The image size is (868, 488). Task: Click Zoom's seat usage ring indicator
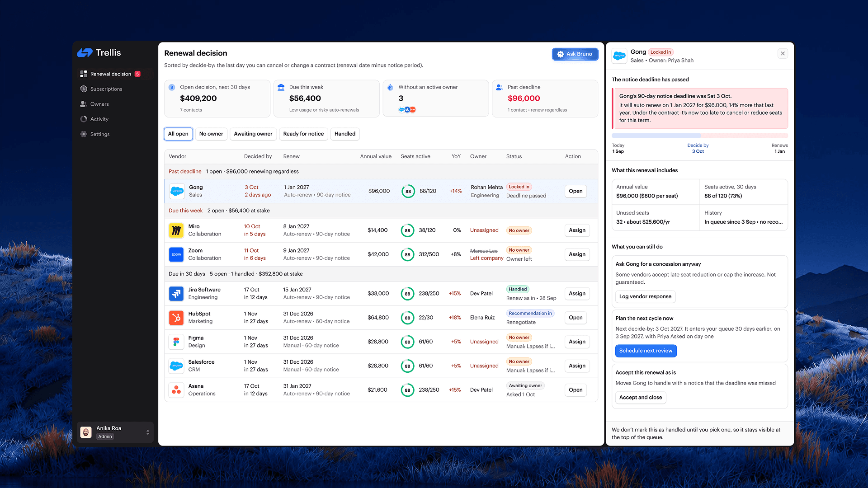coord(407,254)
